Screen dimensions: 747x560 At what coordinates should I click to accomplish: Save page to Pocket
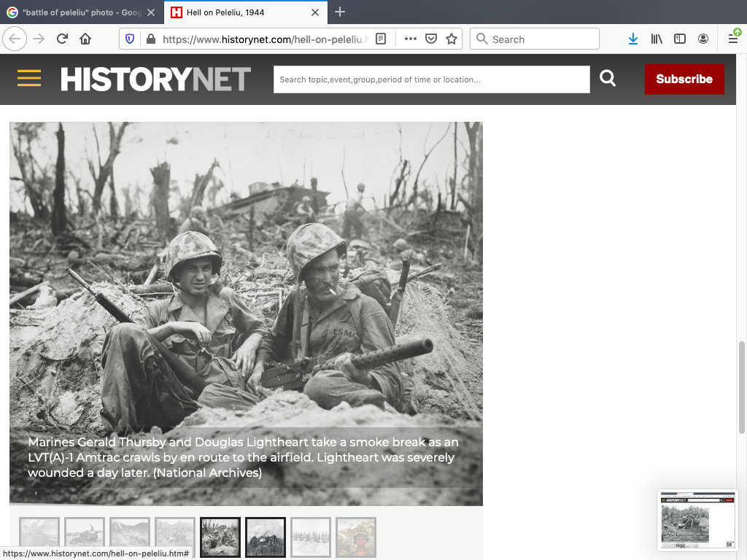[x=431, y=39]
